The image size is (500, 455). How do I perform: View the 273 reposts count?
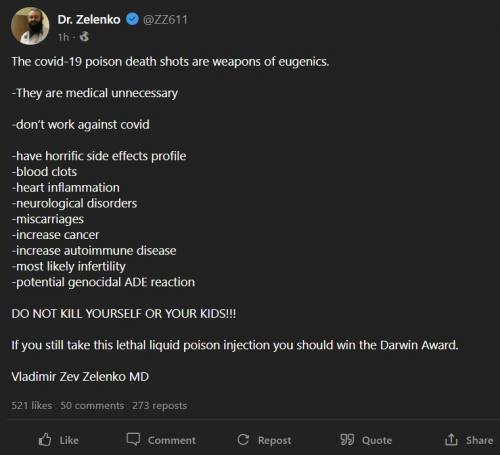point(159,406)
